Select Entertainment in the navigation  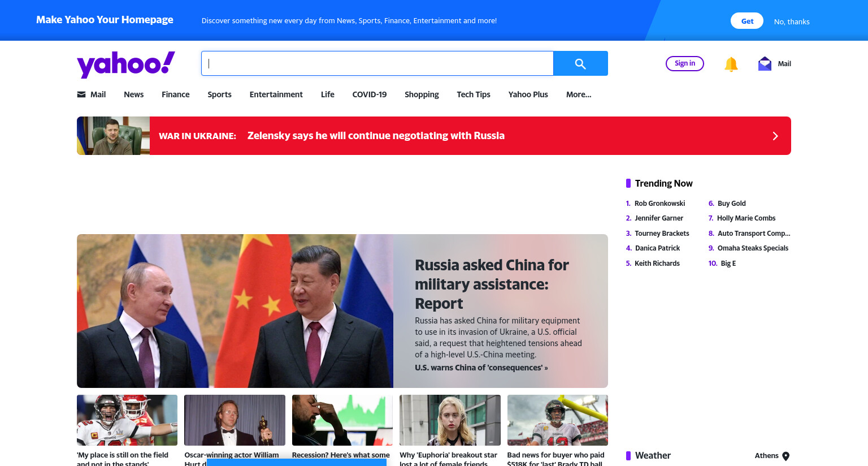coord(276,94)
